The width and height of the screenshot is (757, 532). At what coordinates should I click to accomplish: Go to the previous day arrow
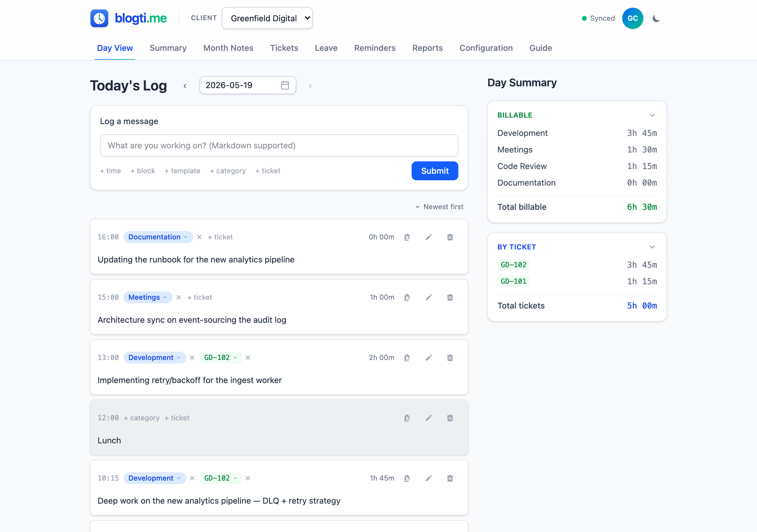[185, 86]
